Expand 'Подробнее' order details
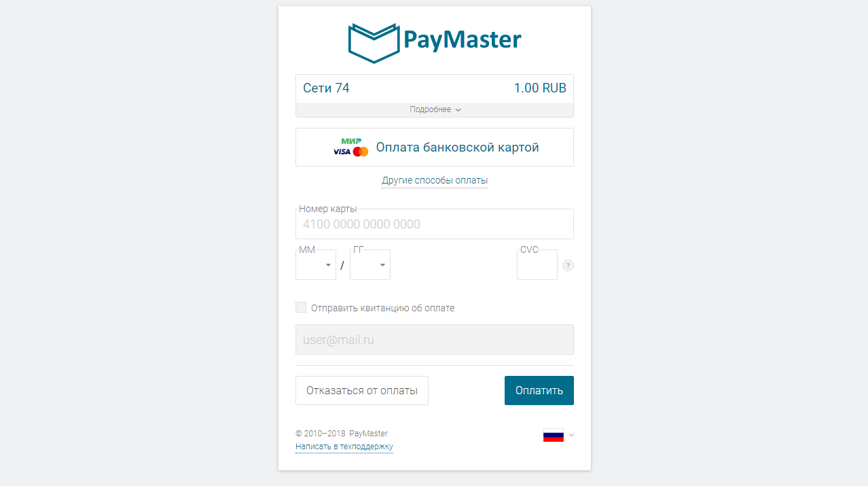This screenshot has width=868, height=486. 435,109
